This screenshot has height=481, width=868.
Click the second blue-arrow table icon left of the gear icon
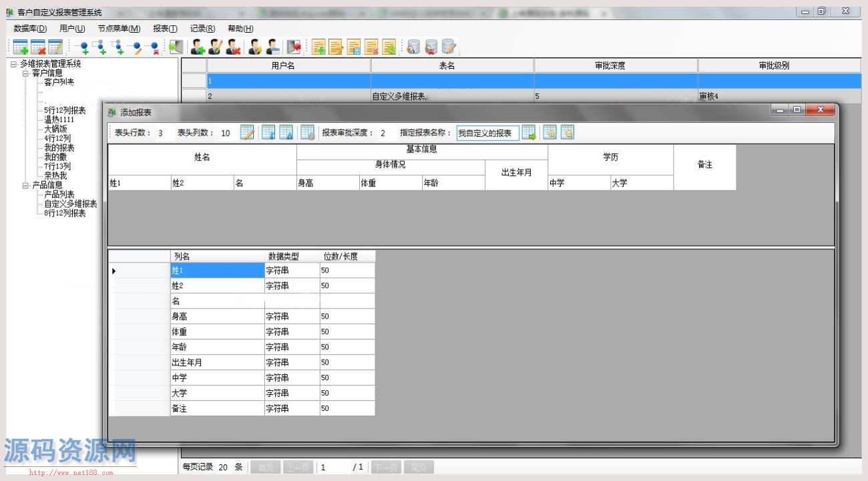pos(286,132)
